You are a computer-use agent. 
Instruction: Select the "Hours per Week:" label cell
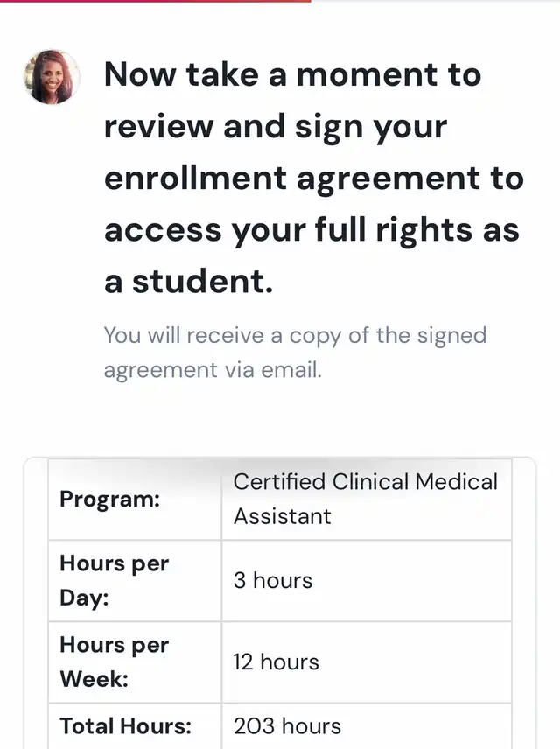tap(135, 661)
